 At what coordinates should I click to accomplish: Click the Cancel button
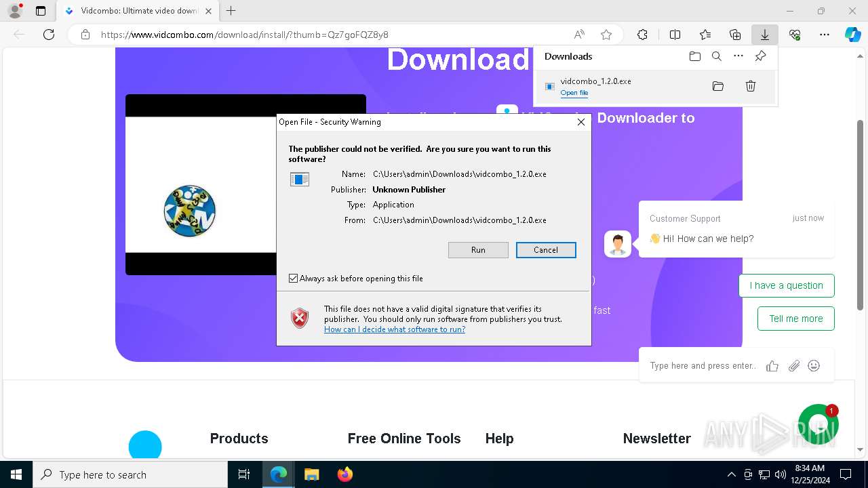(x=546, y=250)
